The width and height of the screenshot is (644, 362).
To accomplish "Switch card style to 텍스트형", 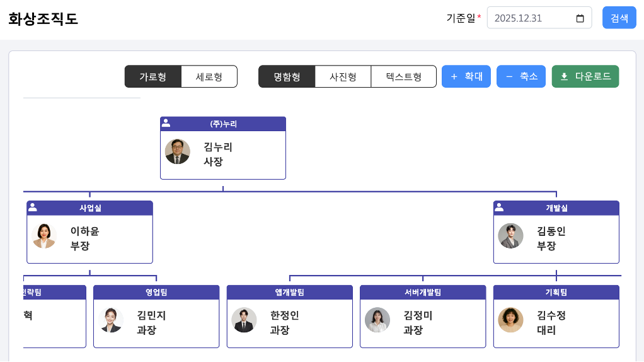I will click(x=403, y=77).
